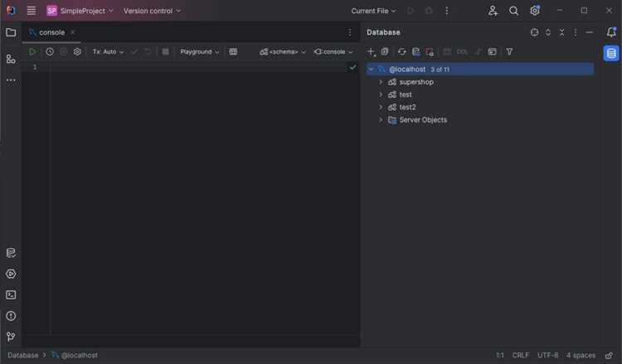The height and width of the screenshot is (364, 622).
Task: Open the Version control menu
Action: pos(152,11)
